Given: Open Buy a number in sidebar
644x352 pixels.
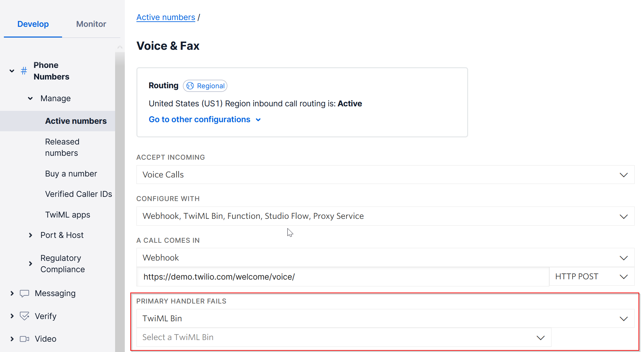Looking at the screenshot, I should 71,174.
